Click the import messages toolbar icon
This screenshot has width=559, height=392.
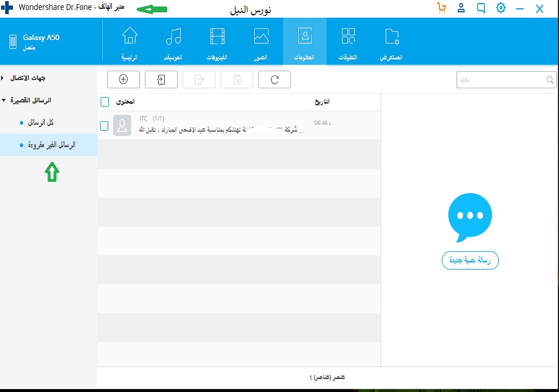[161, 79]
